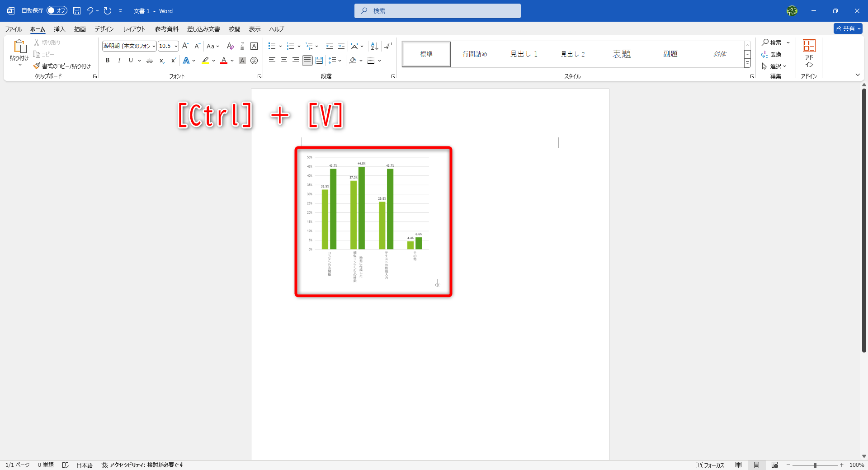Expand the font size dropdown

tap(175, 46)
